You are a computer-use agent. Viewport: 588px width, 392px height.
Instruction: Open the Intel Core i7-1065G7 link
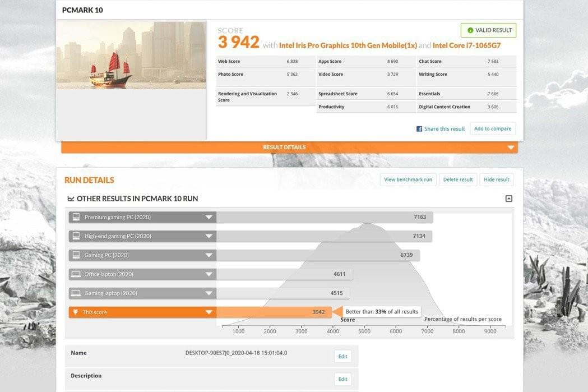466,45
